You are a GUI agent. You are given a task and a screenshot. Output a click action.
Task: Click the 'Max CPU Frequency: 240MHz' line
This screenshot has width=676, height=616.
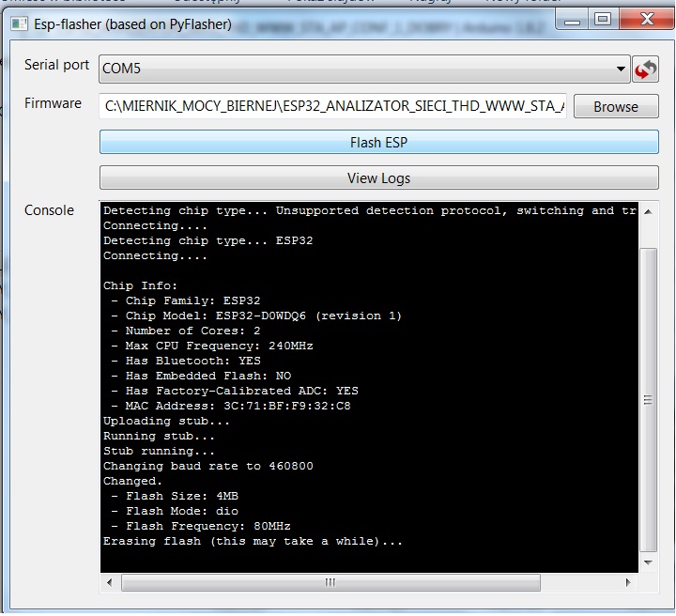point(212,346)
